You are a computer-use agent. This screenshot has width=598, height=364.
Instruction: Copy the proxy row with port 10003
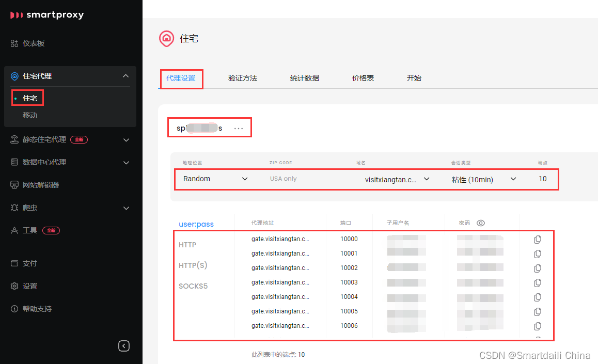(538, 283)
